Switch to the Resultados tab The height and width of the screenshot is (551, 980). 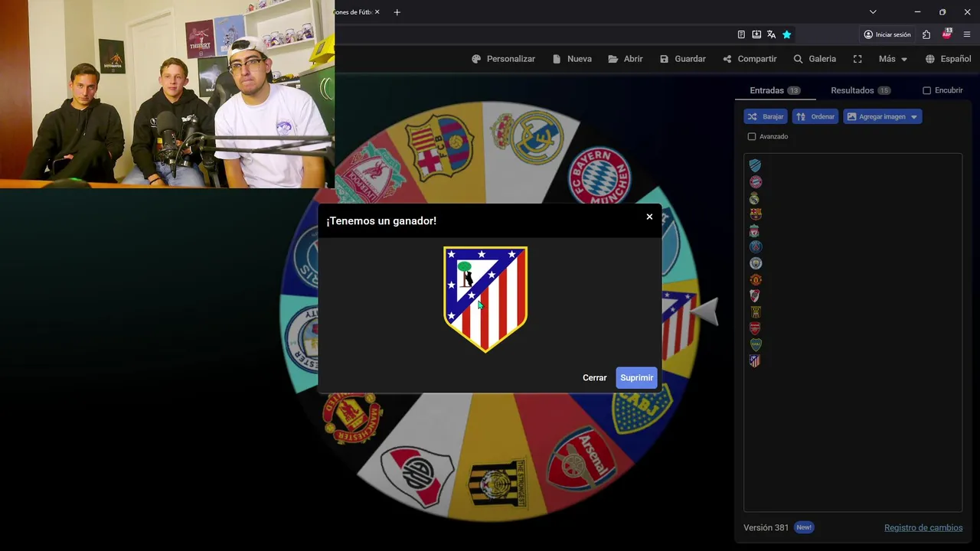point(861,90)
